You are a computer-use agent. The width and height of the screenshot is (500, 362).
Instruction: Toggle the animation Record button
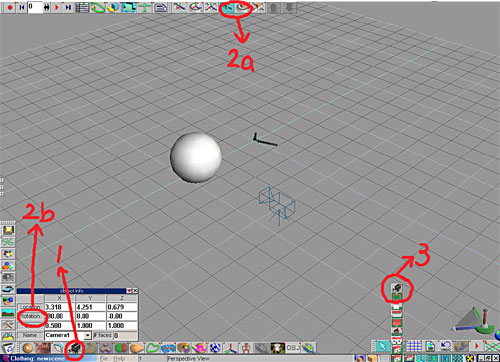click(10, 7)
